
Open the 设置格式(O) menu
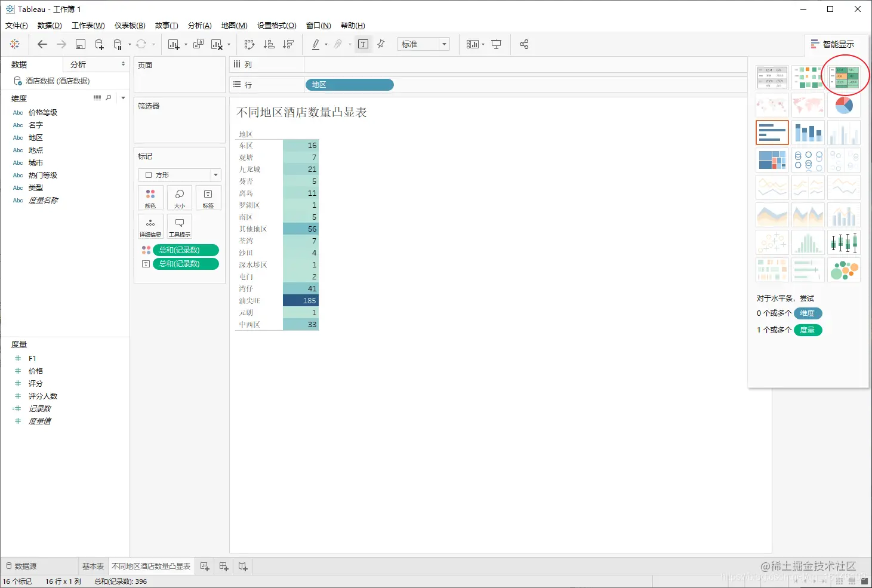(277, 26)
